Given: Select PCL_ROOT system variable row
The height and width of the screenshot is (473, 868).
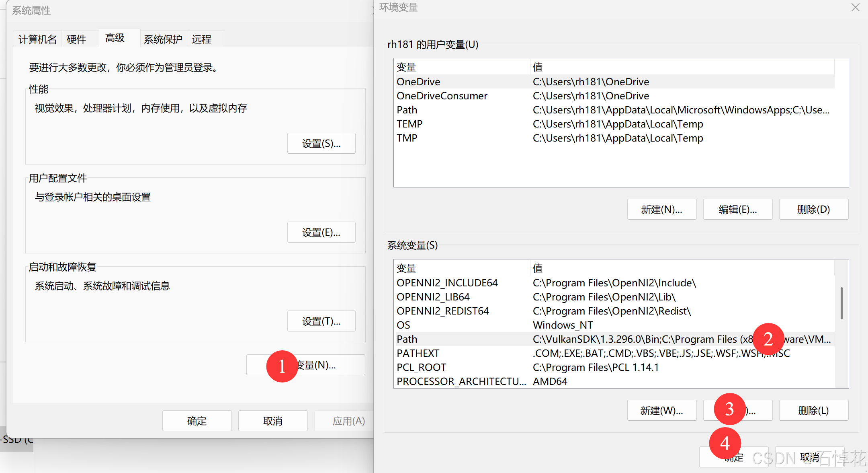Looking at the screenshot, I should [x=422, y=367].
